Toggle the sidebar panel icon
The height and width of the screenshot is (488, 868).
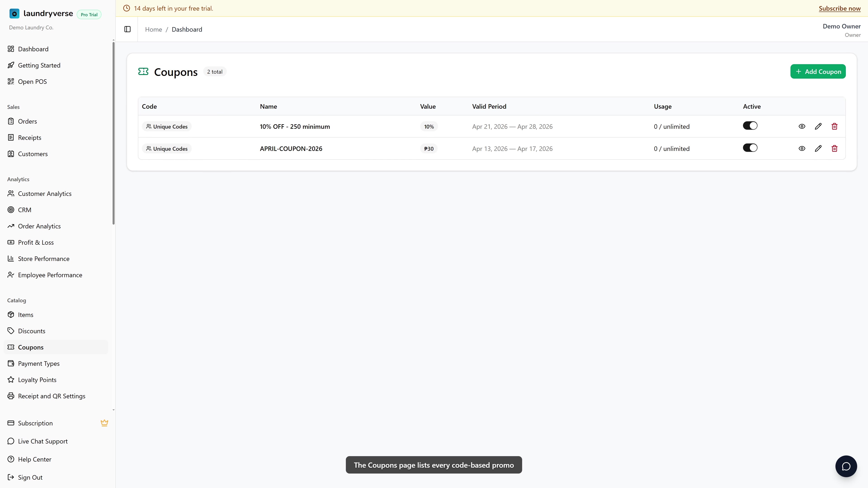point(127,29)
